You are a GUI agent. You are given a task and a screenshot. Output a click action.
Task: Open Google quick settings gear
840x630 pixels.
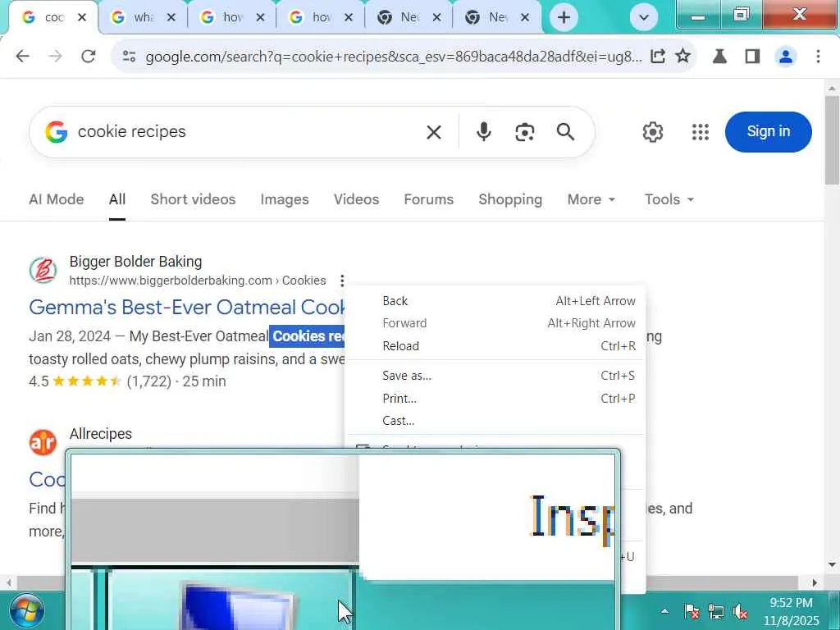point(652,132)
